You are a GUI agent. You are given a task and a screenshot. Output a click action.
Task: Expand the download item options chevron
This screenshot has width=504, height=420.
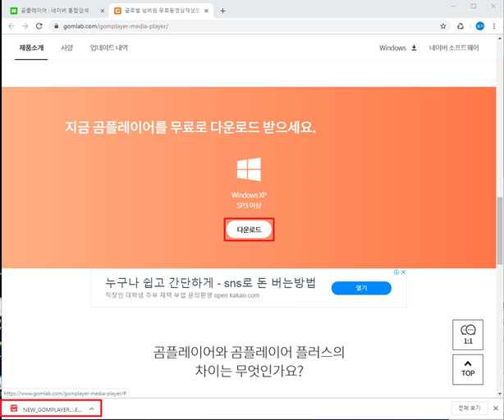click(92, 409)
